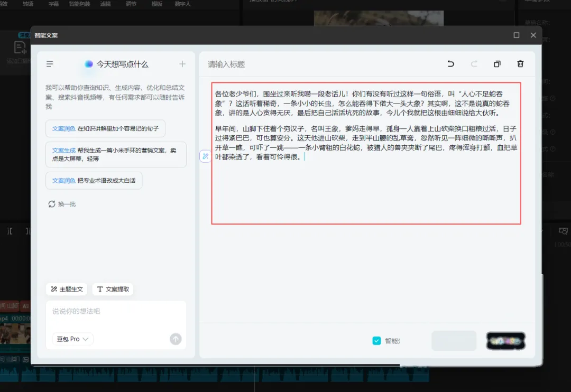Image resolution: width=571 pixels, height=392 pixels.
Task: Send the message with the up-arrow button
Action: click(x=176, y=339)
